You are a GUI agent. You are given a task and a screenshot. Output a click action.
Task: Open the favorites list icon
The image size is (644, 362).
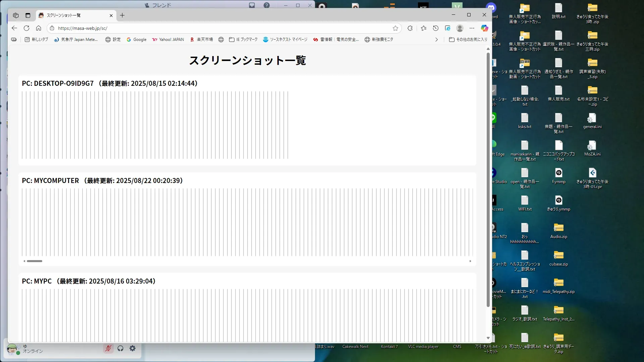pos(424,28)
